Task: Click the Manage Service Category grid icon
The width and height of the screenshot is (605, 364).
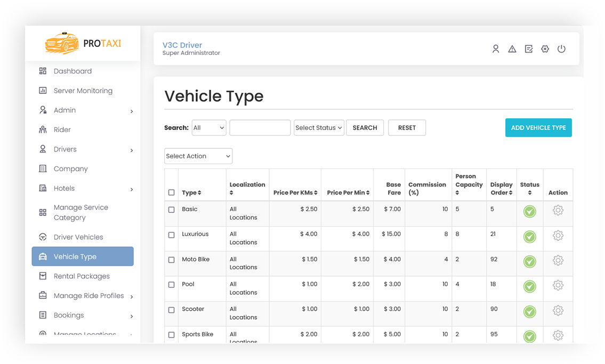Action: tap(43, 213)
